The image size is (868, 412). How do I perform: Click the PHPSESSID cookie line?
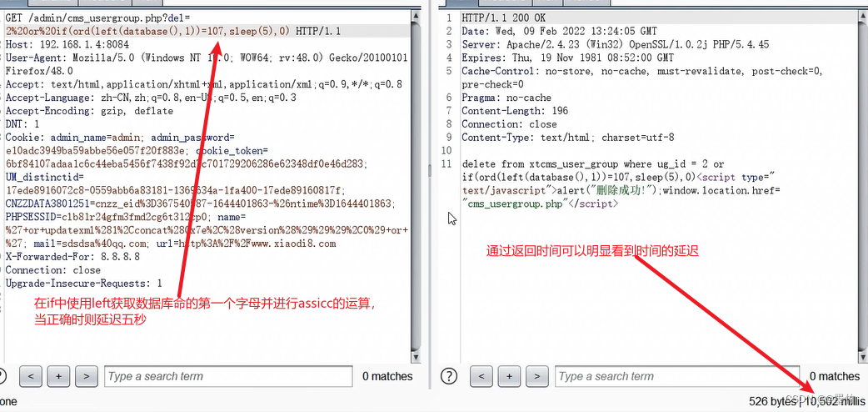click(127, 217)
